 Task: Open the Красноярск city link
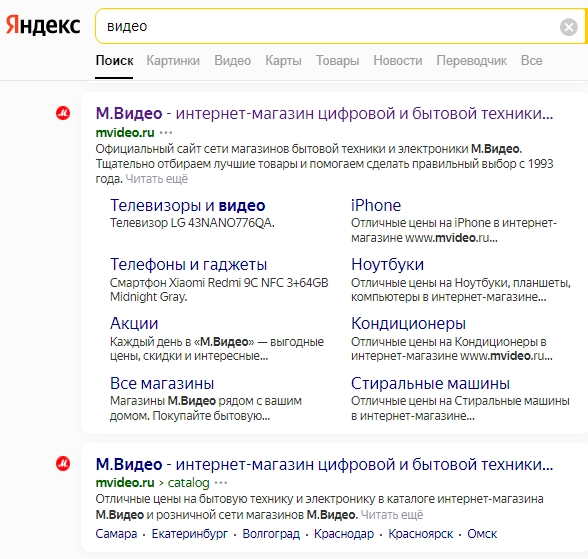coord(420,534)
